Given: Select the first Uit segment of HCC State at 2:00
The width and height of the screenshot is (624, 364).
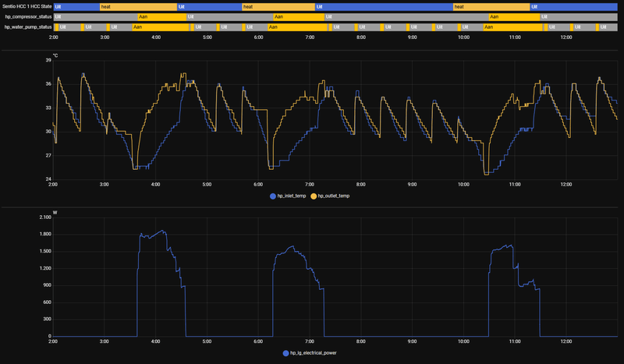Looking at the screenshot, I should [x=76, y=7].
